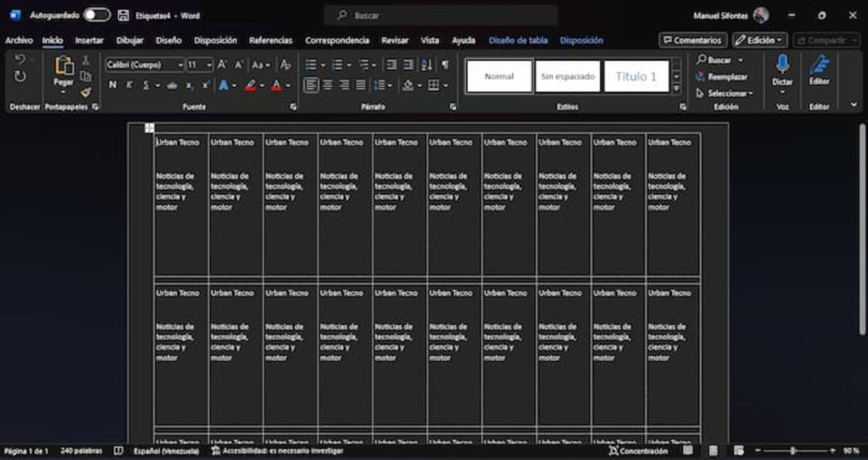Open the Editor pen icon
868x460 pixels.
click(x=819, y=64)
